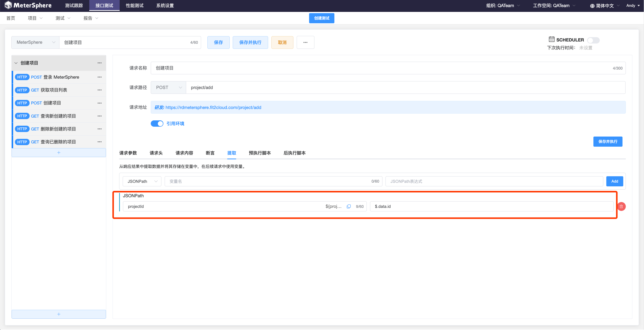
Task: Open the MeterSphere project selector dropdown
Action: [x=35, y=42]
